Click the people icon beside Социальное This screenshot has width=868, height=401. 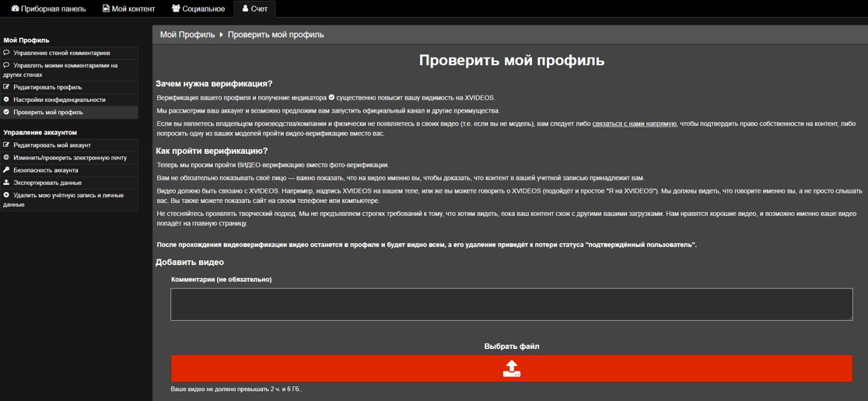point(176,9)
